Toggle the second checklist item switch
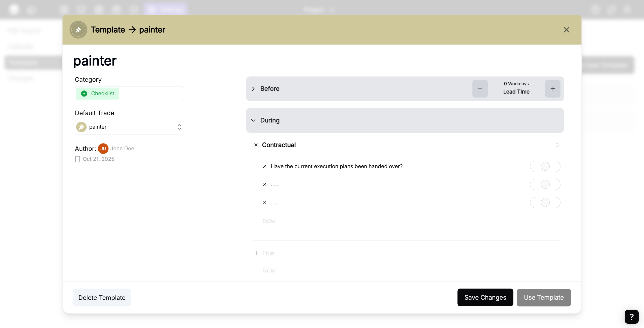The image size is (644, 328). tap(545, 184)
